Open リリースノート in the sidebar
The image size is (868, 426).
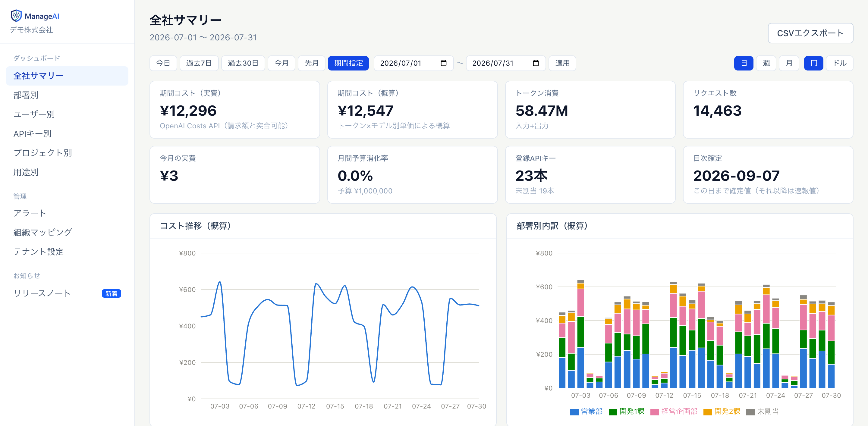[x=67, y=293]
